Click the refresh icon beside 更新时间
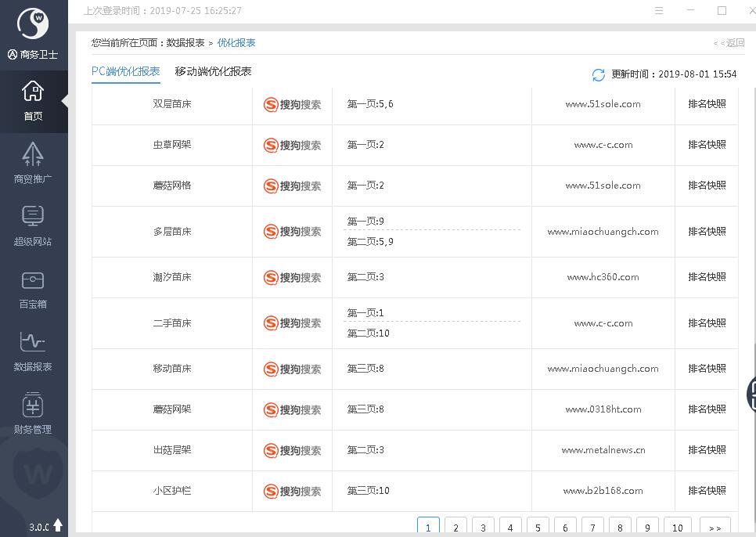756x537 pixels. click(599, 74)
